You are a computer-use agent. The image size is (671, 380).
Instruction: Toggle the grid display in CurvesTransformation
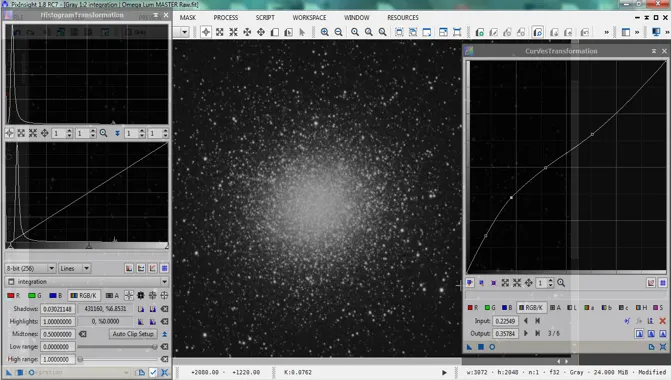[x=662, y=283]
